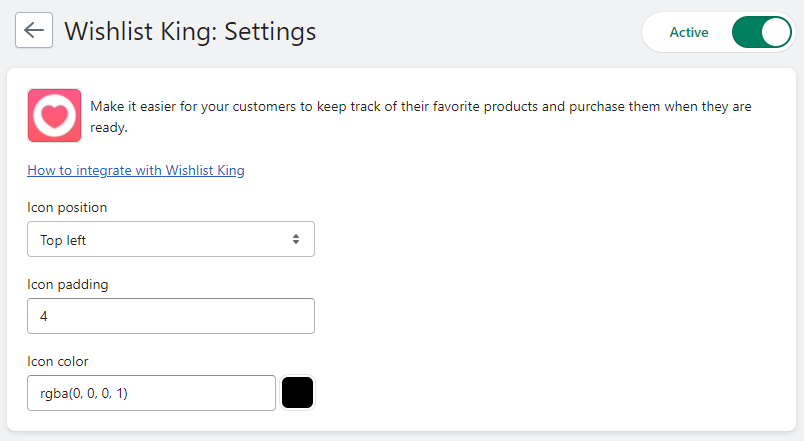Open How to integrate with Wishlist King link
The width and height of the screenshot is (804, 441).
(136, 170)
